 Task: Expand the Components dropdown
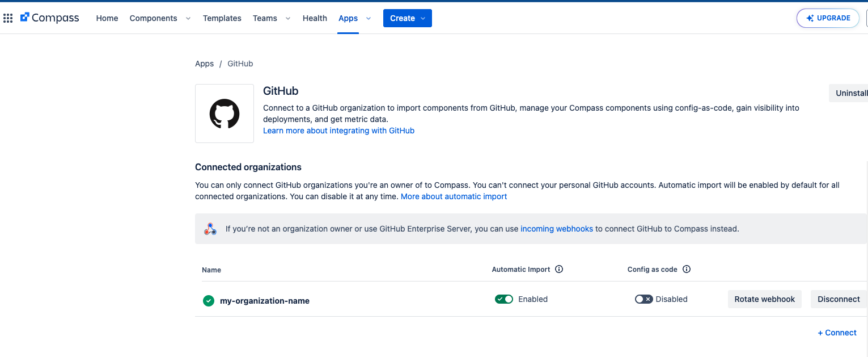188,18
